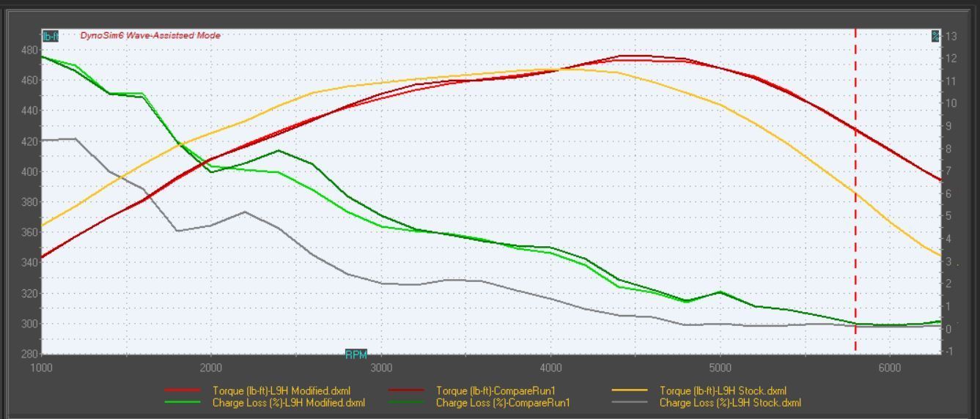
Task: Click the RPM x-axis label
Action: pyautogui.click(x=355, y=355)
